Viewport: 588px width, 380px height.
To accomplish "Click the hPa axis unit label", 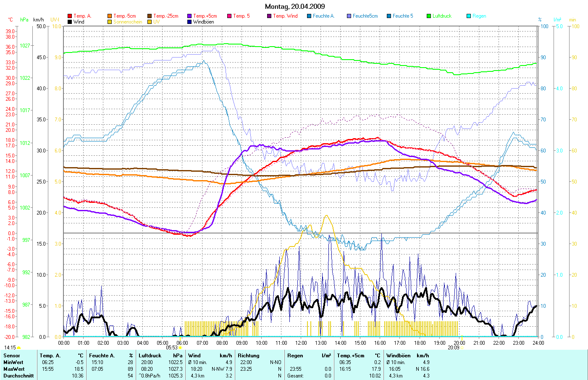I will 24,20.
